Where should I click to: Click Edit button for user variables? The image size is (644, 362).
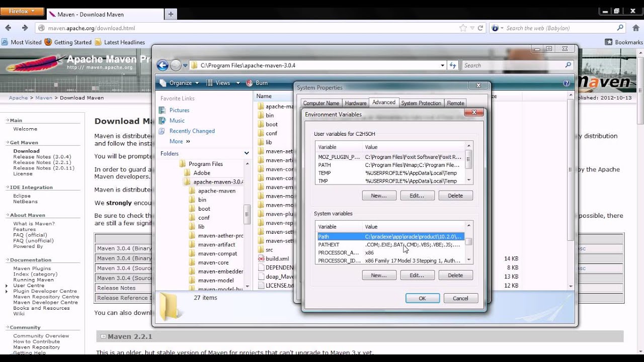tap(417, 196)
